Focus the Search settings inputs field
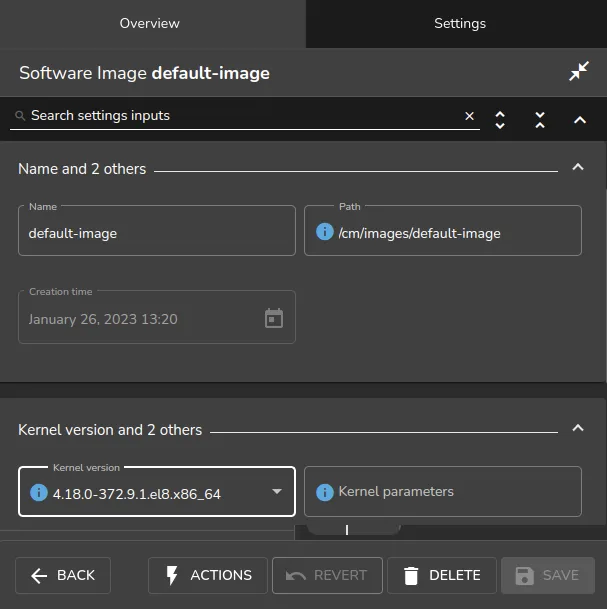 (x=245, y=116)
